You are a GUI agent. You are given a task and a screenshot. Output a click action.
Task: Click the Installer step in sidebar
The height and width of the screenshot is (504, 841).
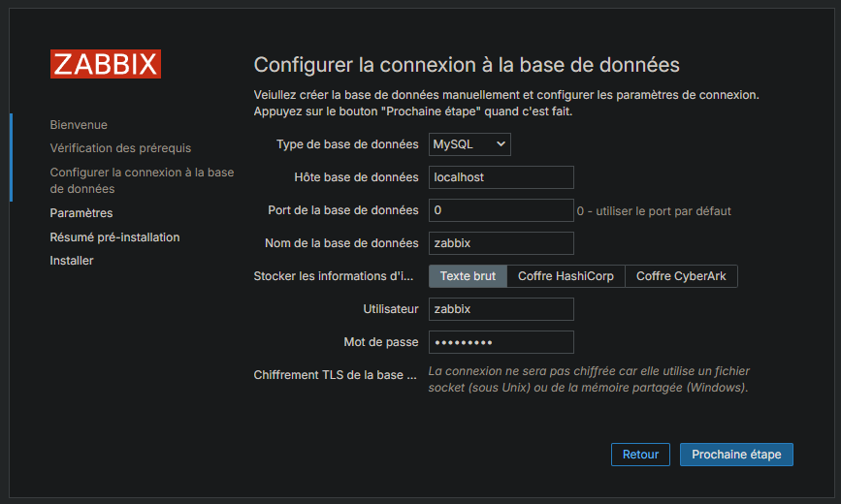(x=72, y=261)
